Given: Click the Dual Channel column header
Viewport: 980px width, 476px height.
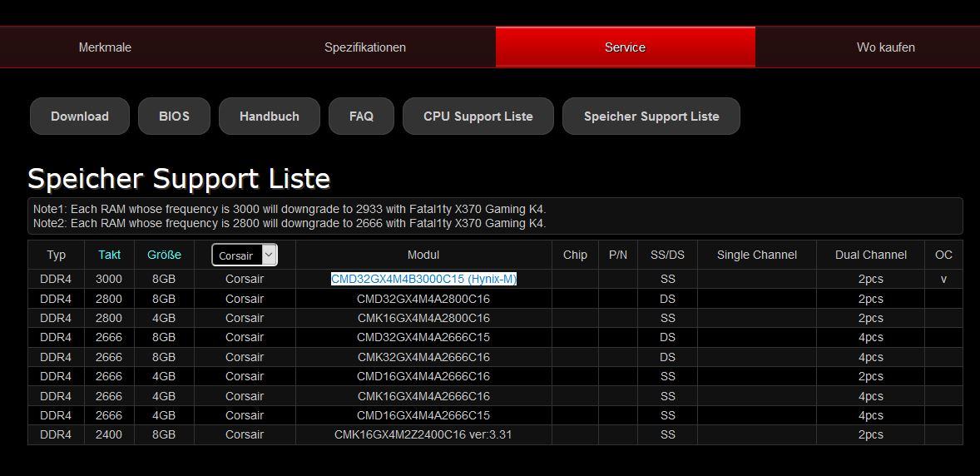Looking at the screenshot, I should pyautogui.click(x=871, y=255).
